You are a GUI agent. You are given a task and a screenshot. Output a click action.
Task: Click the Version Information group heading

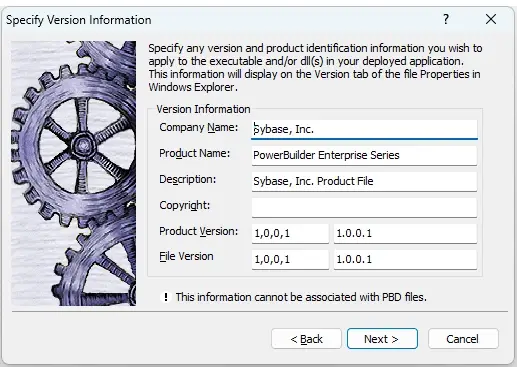point(203,109)
